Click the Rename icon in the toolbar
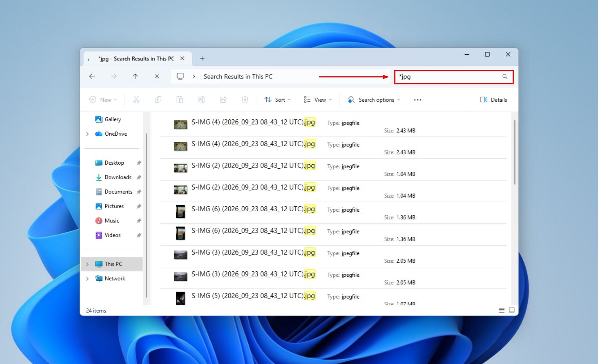This screenshot has height=364, width=598. click(x=202, y=100)
